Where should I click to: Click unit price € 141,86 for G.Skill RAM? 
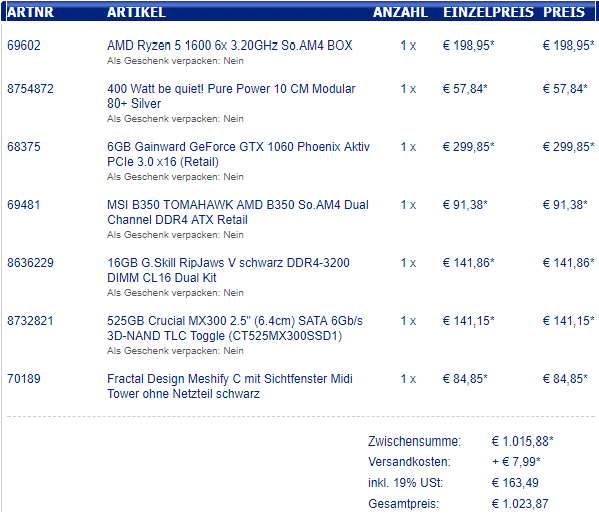tap(468, 263)
